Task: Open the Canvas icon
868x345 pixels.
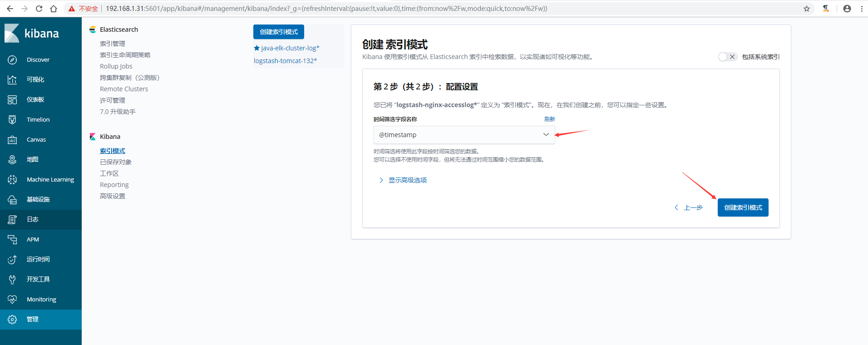Action: [x=12, y=140]
